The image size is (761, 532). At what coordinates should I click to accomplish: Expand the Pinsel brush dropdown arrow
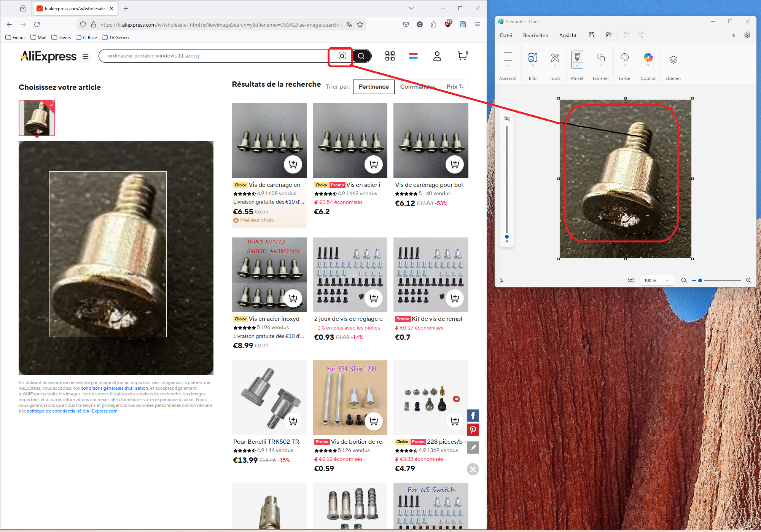pos(577,66)
